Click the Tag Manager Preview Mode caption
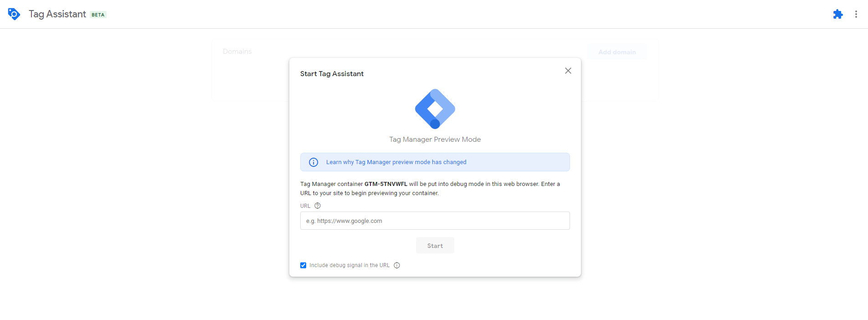The height and width of the screenshot is (320, 868). click(435, 139)
